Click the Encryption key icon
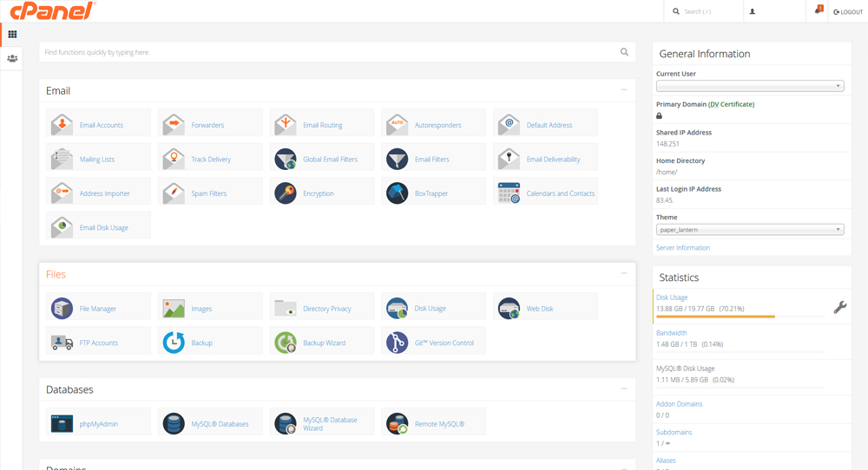The image size is (868, 470). tap(285, 193)
